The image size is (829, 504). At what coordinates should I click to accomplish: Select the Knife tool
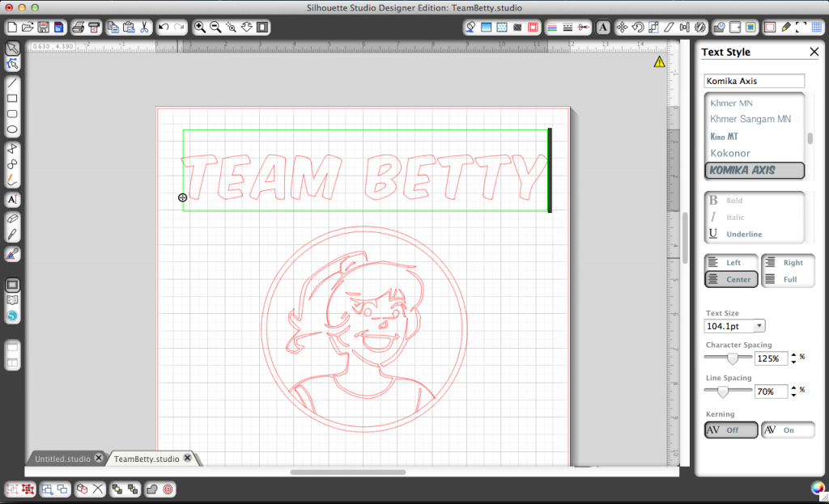pos(12,234)
